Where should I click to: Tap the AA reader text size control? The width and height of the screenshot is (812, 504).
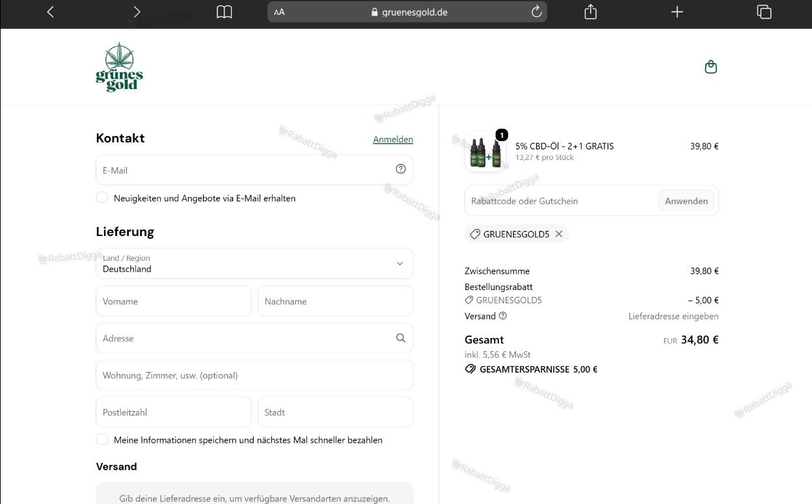pyautogui.click(x=279, y=12)
